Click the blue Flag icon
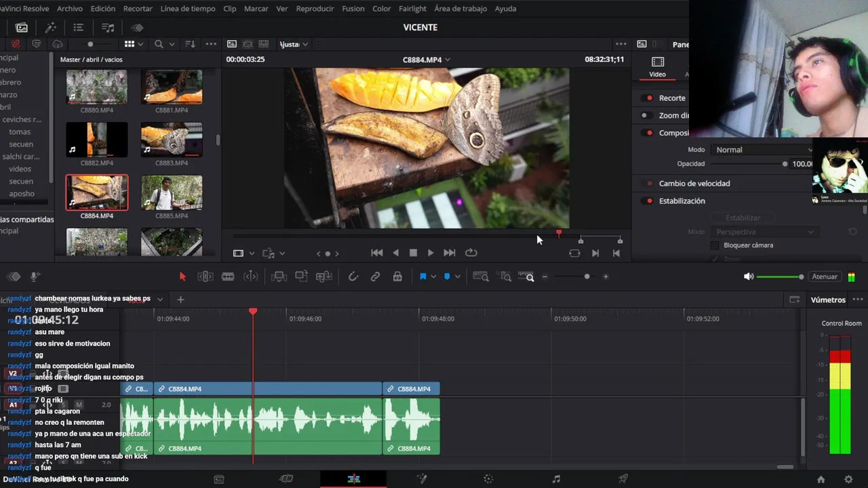This screenshot has height=488, width=868. tap(423, 277)
